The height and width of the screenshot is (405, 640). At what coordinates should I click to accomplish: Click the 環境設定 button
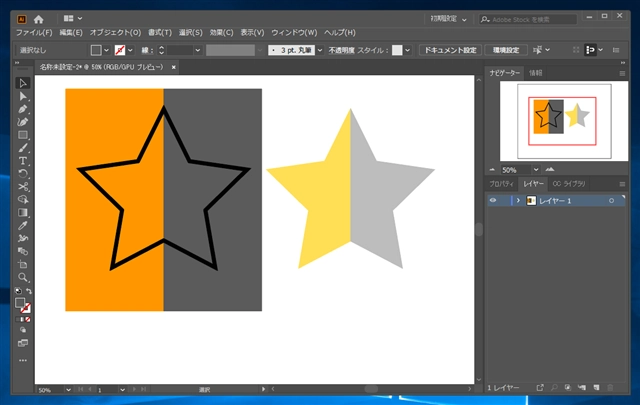point(506,50)
